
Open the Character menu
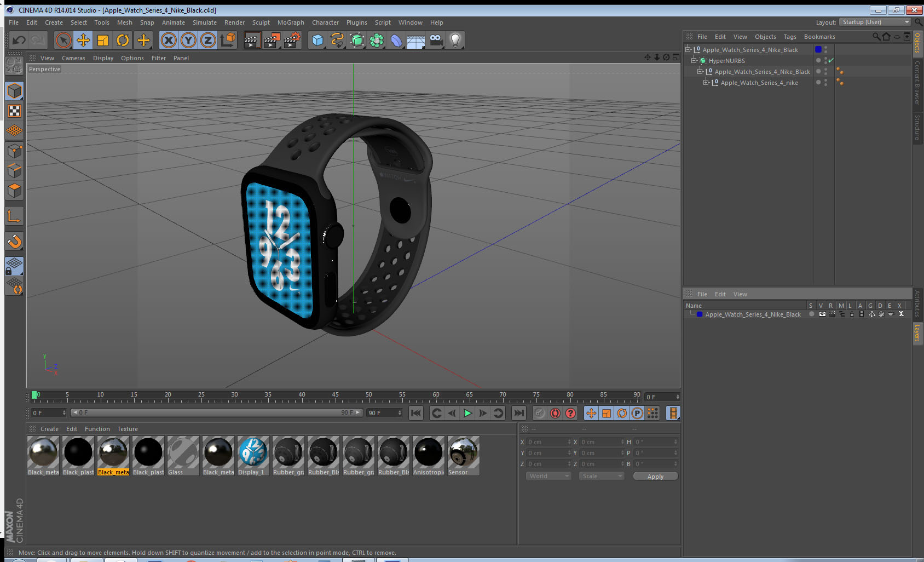tap(325, 22)
